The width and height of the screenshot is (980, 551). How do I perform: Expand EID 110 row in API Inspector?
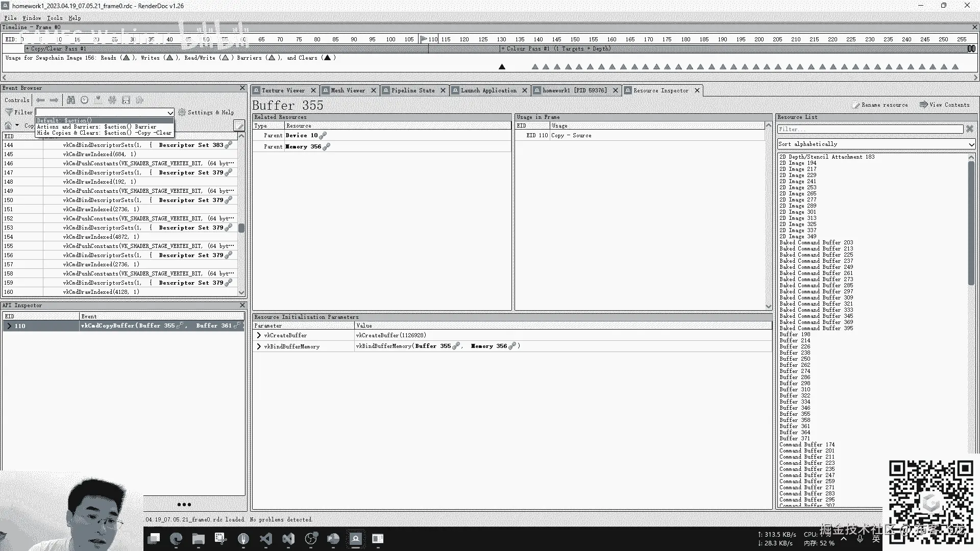pos(9,326)
